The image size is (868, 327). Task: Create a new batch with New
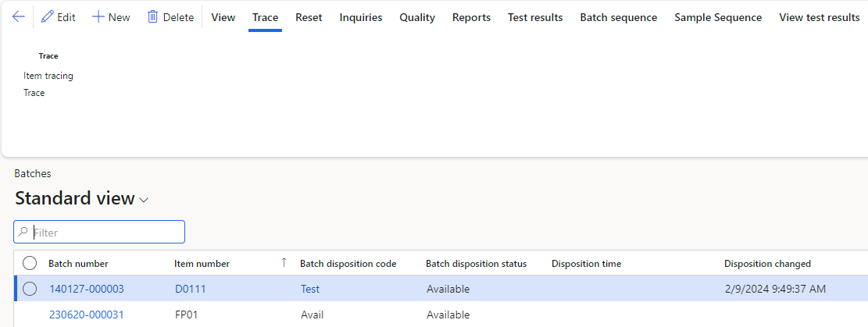click(111, 17)
